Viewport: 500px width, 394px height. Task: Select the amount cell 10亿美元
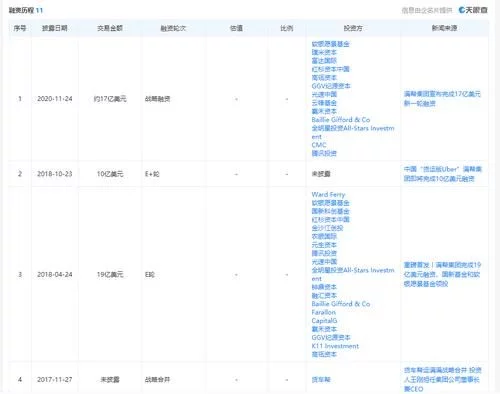[x=110, y=174]
